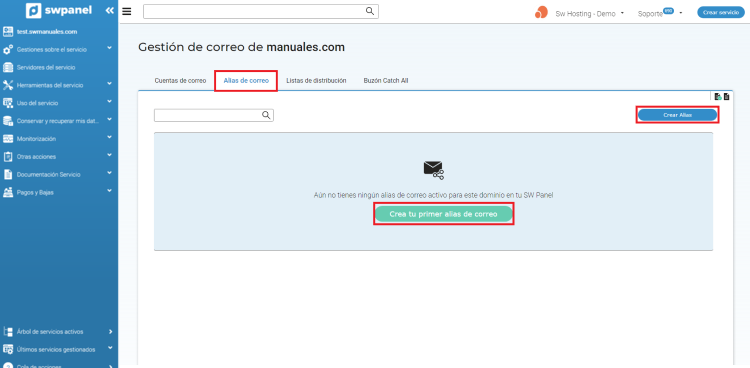Expand Otras acciones chevron
The height and width of the screenshot is (368, 750).
pyautogui.click(x=110, y=155)
